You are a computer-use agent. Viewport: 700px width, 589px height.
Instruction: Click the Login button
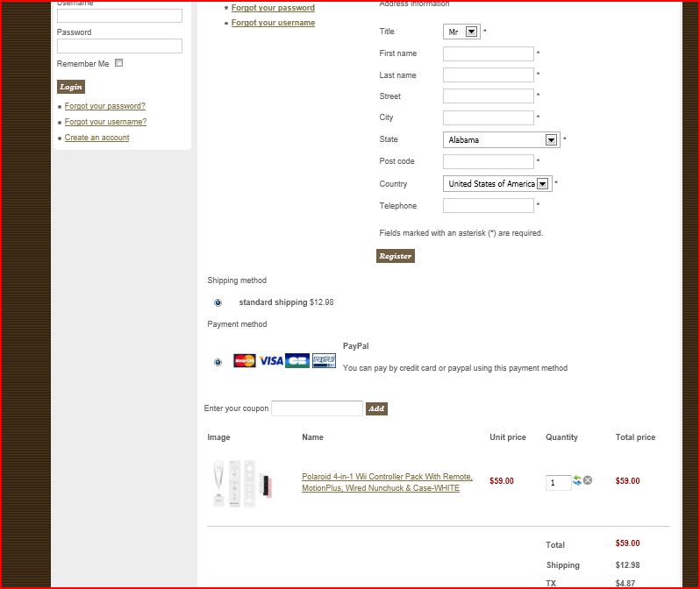point(71,87)
